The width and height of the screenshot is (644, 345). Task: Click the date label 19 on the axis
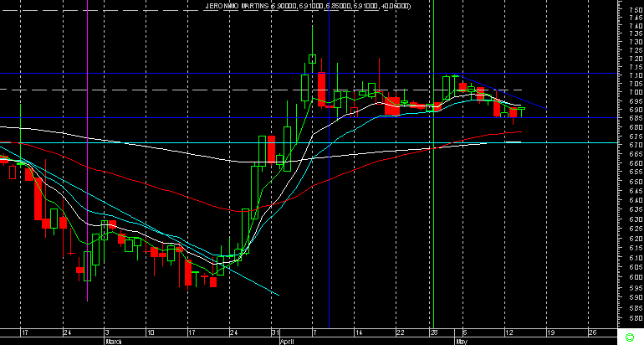(x=551, y=332)
